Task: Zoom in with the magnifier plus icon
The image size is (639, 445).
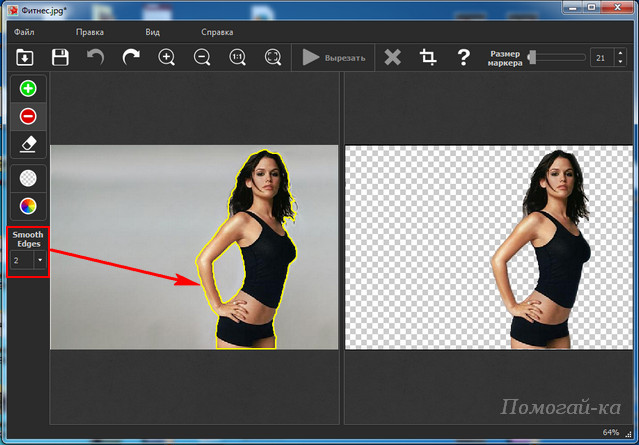Action: pos(167,57)
